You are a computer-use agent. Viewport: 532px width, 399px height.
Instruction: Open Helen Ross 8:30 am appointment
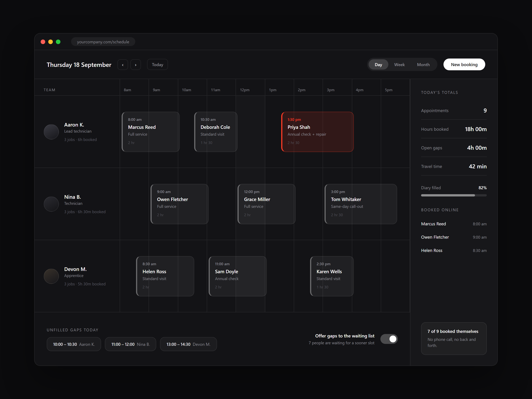point(165,276)
